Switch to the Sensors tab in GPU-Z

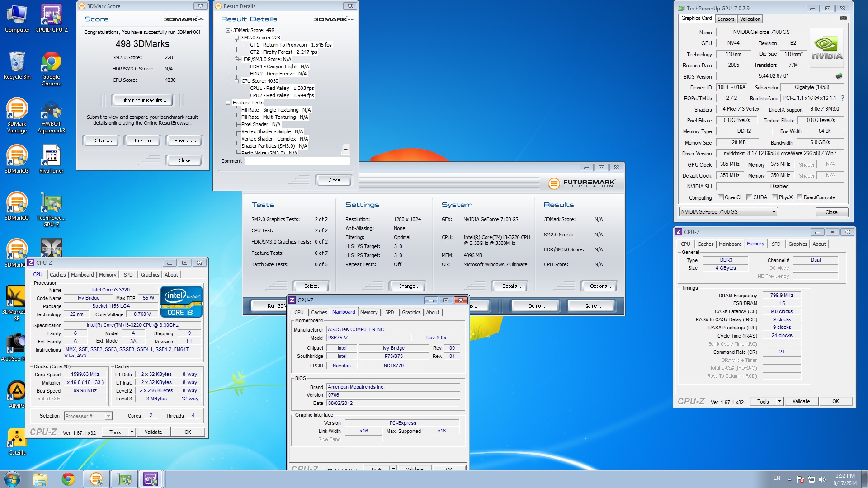726,19
